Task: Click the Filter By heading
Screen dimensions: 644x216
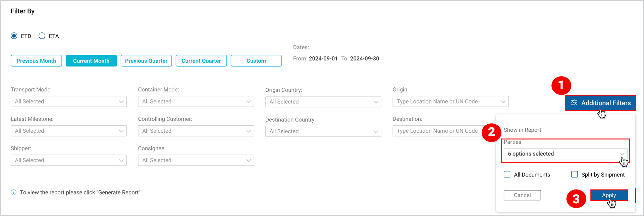Action: pos(22,11)
